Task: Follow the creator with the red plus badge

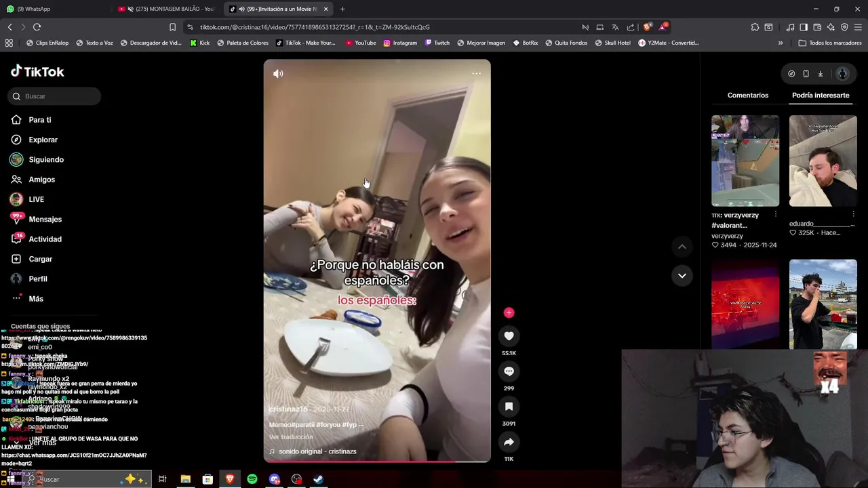Action: coord(509,312)
